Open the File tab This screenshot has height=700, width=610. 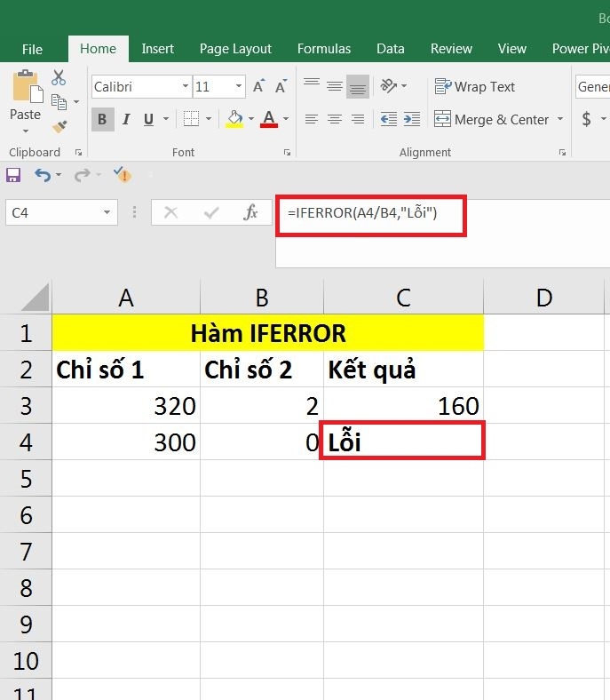pos(32,49)
